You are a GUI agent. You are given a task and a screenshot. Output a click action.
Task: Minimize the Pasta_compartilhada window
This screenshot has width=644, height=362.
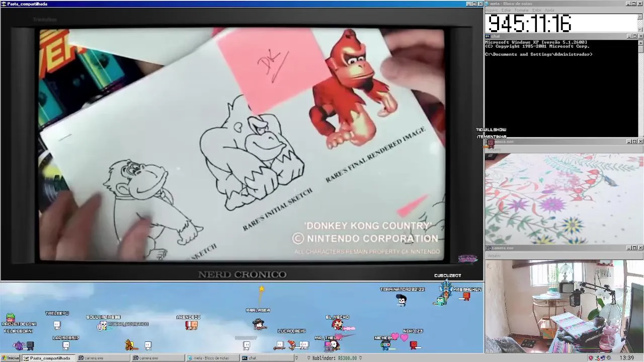468,4
